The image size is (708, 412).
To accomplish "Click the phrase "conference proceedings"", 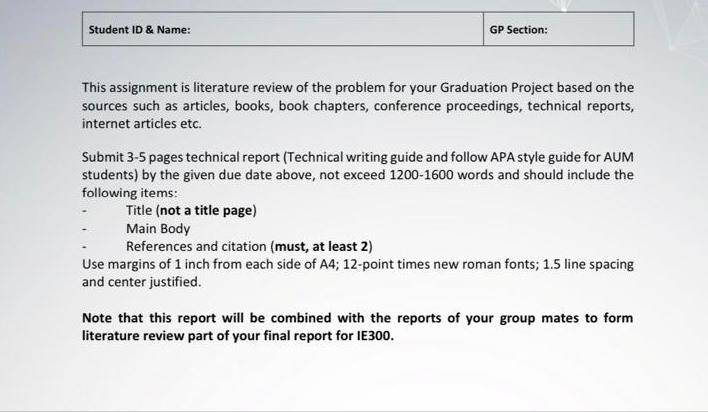I will tap(447, 106).
